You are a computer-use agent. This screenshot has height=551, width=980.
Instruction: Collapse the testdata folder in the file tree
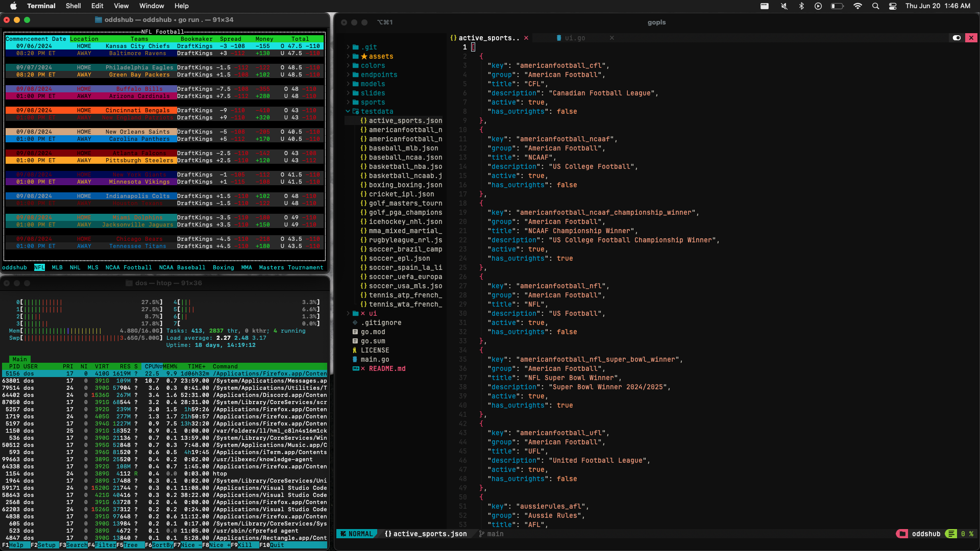click(348, 111)
